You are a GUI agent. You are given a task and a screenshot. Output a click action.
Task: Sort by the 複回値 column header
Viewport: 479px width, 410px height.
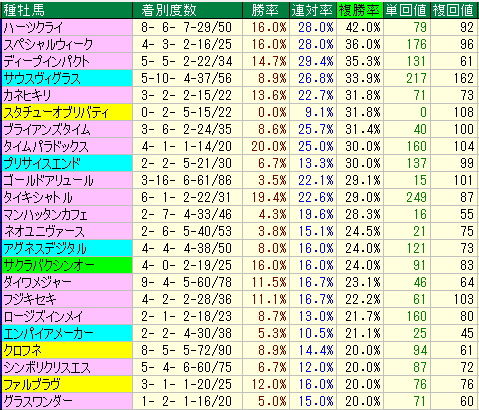(x=454, y=10)
